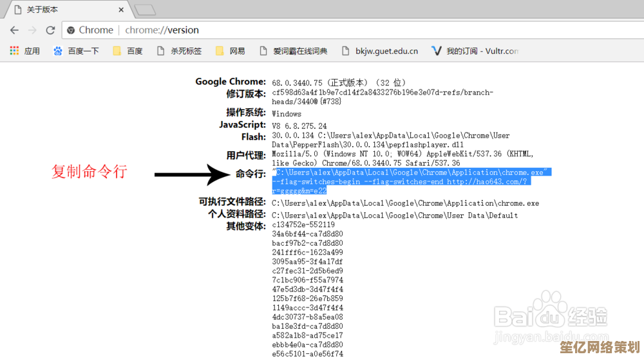Open the 爱词霸在线词典 bookmark
Viewport: 644px width, 359px height.
(293, 51)
